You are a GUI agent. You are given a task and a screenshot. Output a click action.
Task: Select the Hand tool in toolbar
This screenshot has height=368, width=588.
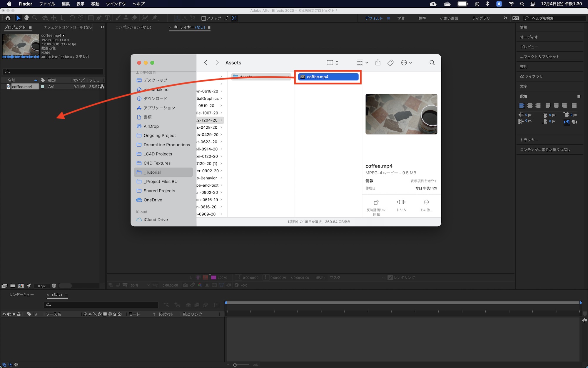[x=26, y=18]
